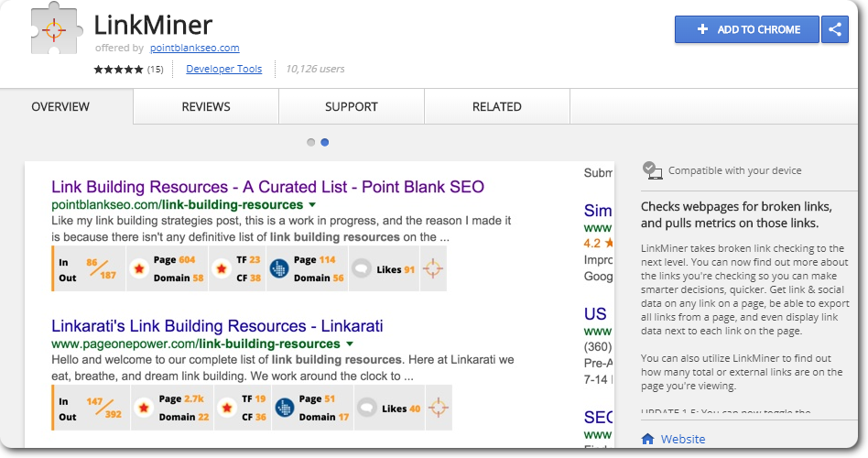This screenshot has width=868, height=458.
Task: Click the share icon button
Action: (835, 29)
